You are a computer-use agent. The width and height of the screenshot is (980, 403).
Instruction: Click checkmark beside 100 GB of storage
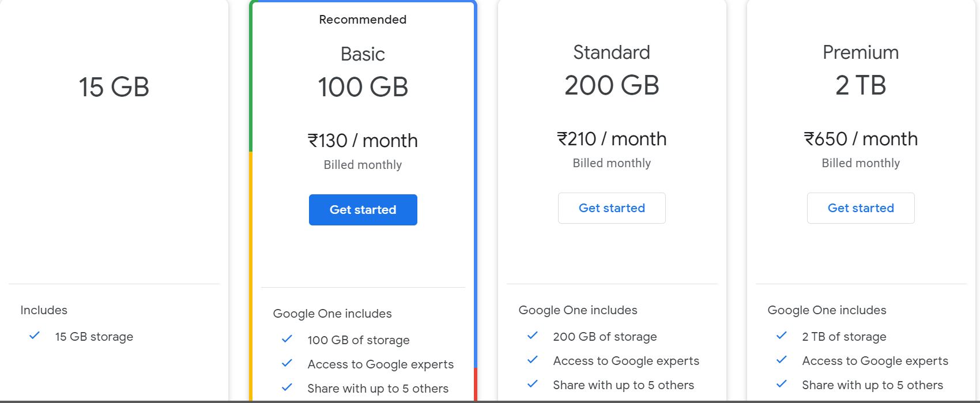287,339
